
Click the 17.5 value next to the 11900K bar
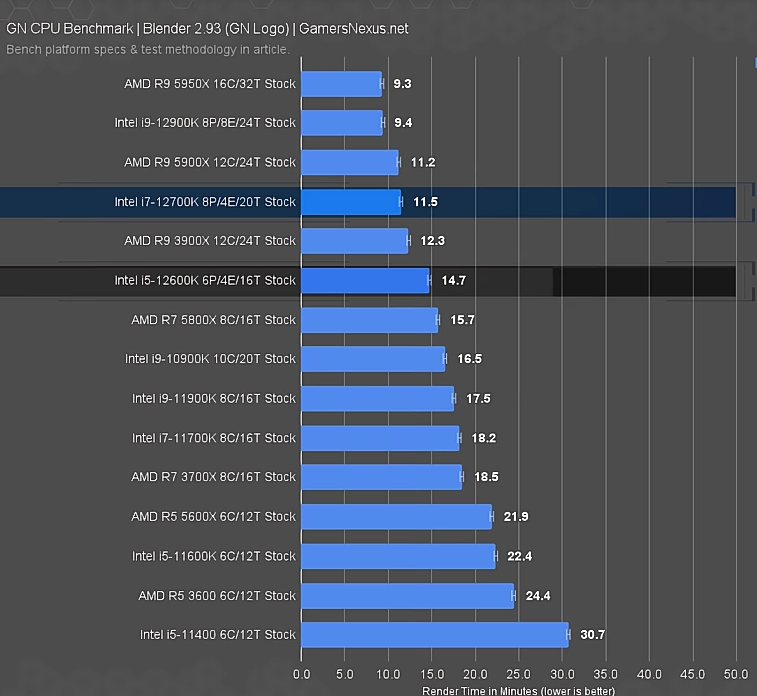click(478, 399)
